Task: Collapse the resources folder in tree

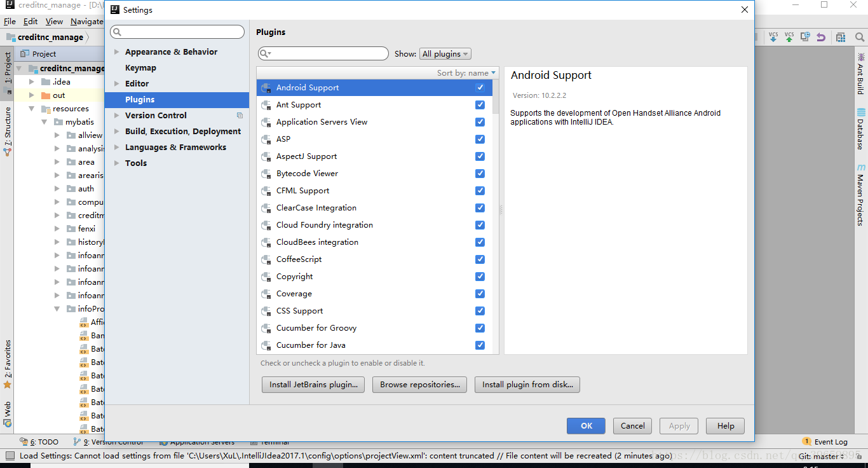Action: point(32,109)
